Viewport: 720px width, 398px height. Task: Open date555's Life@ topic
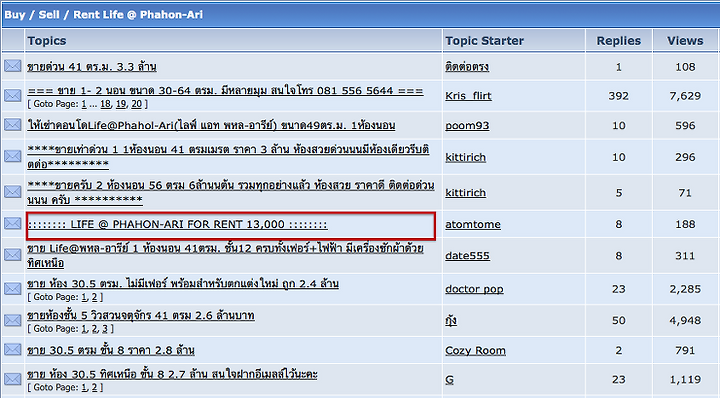225,256
